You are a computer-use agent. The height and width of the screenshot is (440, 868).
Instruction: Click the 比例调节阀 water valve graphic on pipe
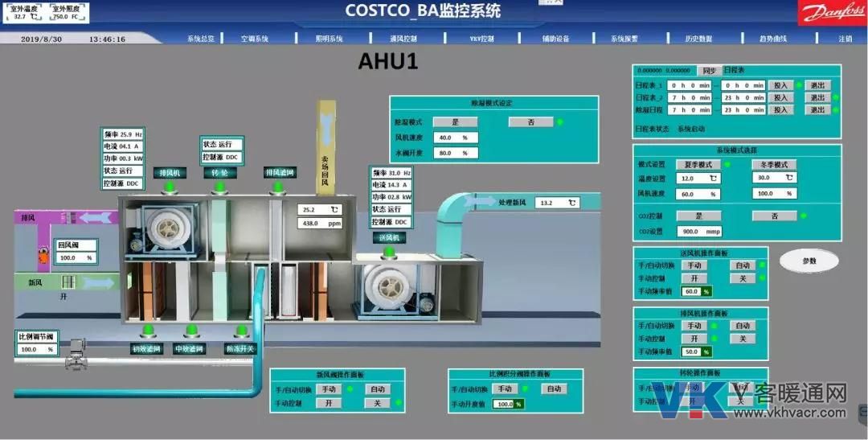76,356
